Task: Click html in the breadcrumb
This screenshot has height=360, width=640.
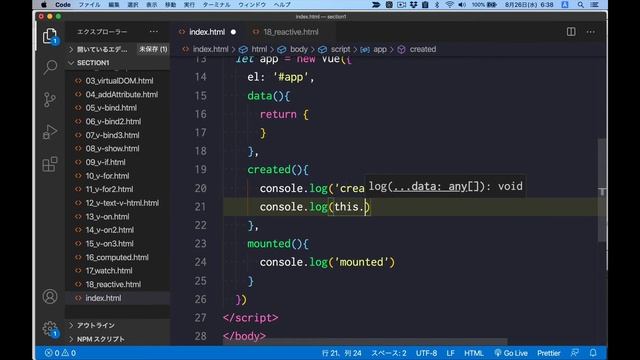Action: coord(259,49)
